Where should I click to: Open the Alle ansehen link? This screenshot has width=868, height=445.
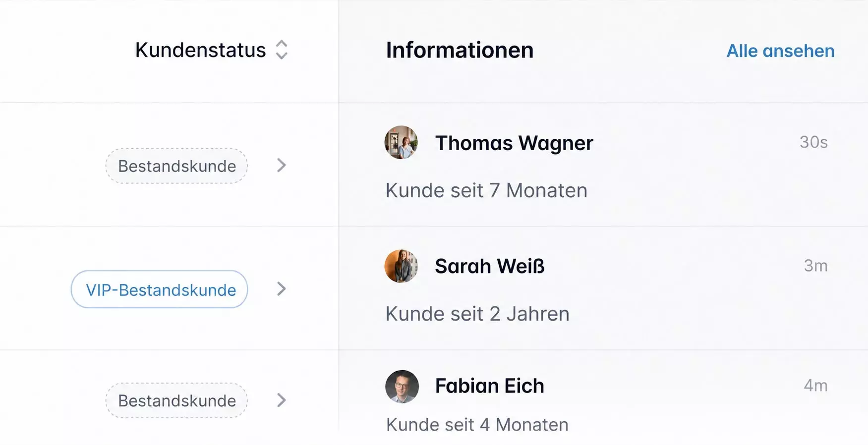coord(780,51)
